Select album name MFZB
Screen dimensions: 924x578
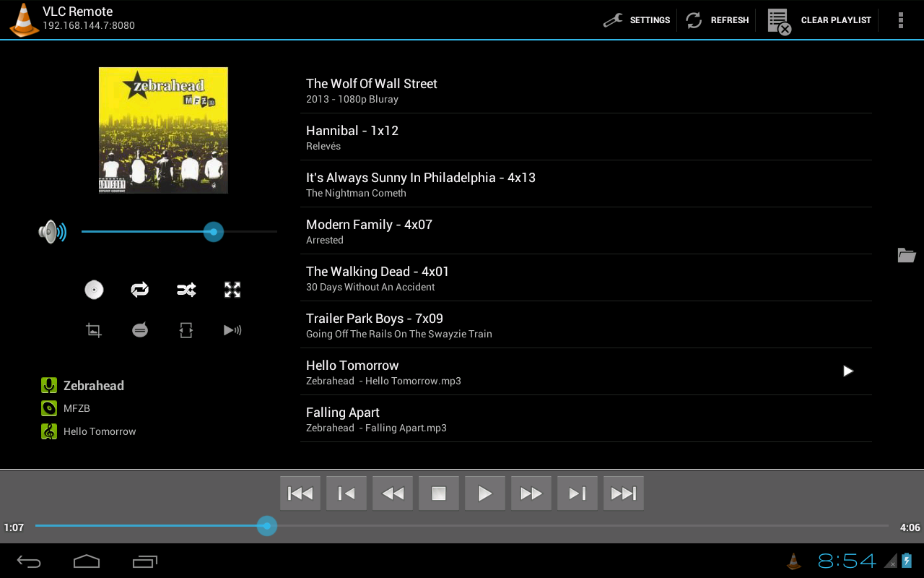[x=77, y=408]
